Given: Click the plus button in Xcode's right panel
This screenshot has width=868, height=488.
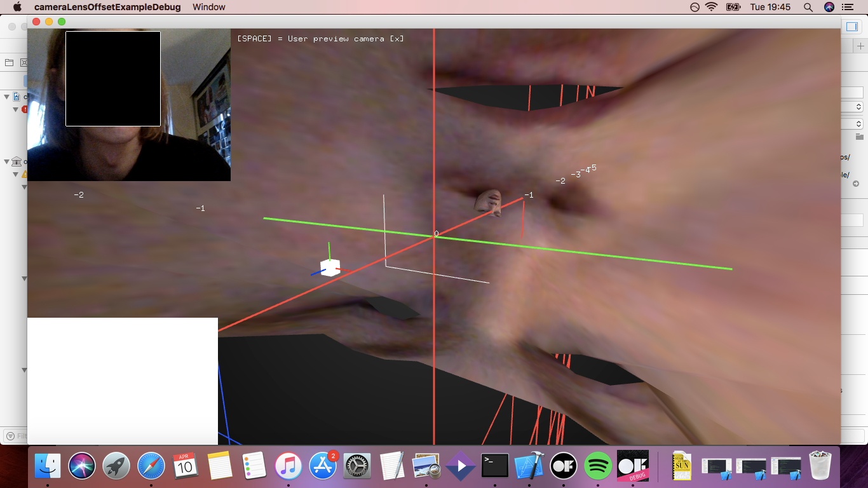Looking at the screenshot, I should 860,46.
